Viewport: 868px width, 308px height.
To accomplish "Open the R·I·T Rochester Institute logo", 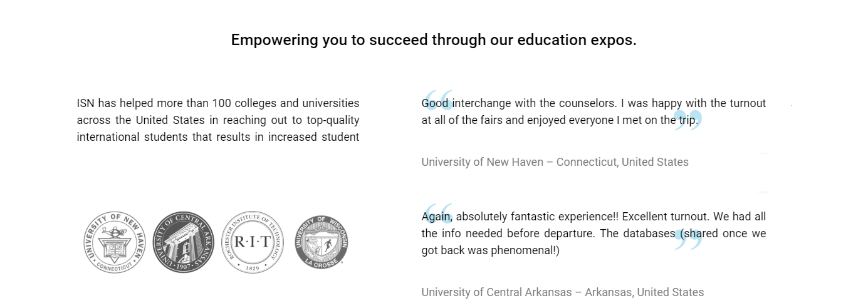I will [x=253, y=242].
